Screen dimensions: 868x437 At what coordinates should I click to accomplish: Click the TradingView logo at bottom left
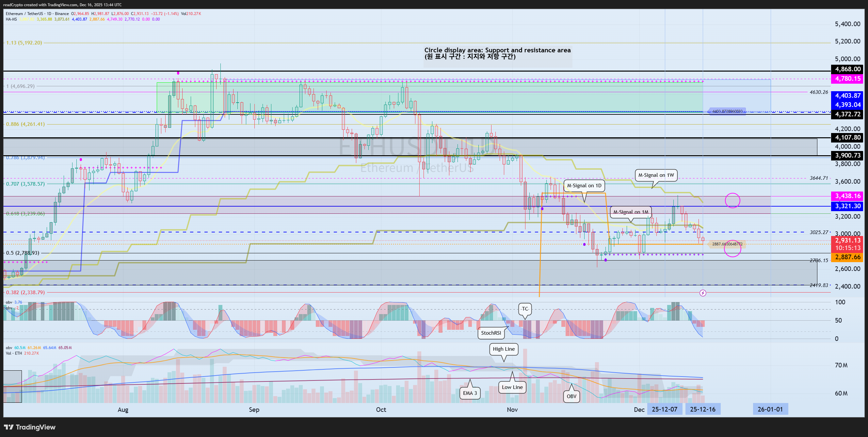[30, 427]
